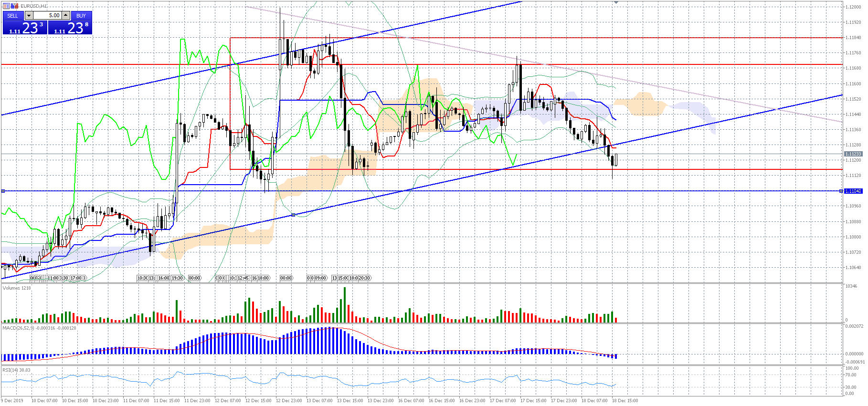Screen dimensions: 868x406
Task: Click the 5.00 volume input field
Action: click(x=47, y=16)
